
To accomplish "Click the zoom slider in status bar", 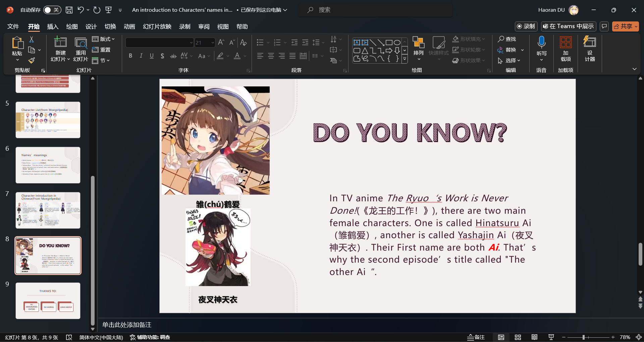I will [x=588, y=337].
